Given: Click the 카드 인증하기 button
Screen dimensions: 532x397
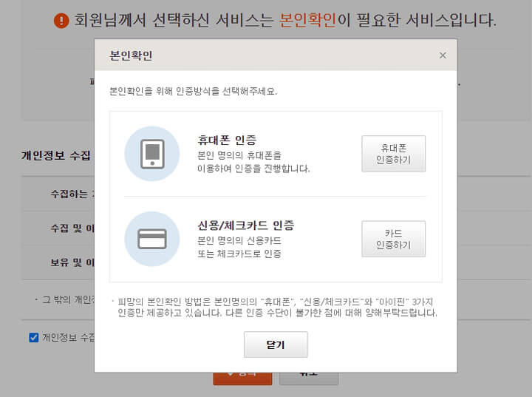Looking at the screenshot, I should coord(393,239).
